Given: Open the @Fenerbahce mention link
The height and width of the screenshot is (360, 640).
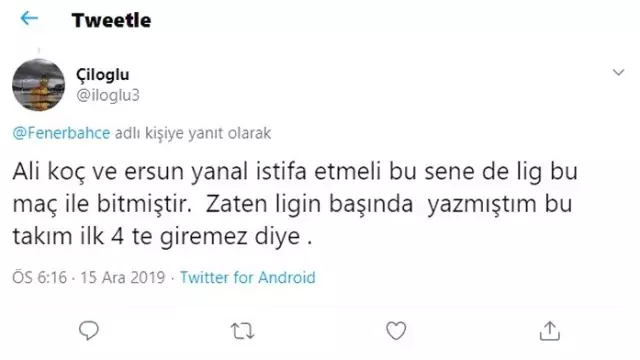Looking at the screenshot, I should [x=61, y=133].
